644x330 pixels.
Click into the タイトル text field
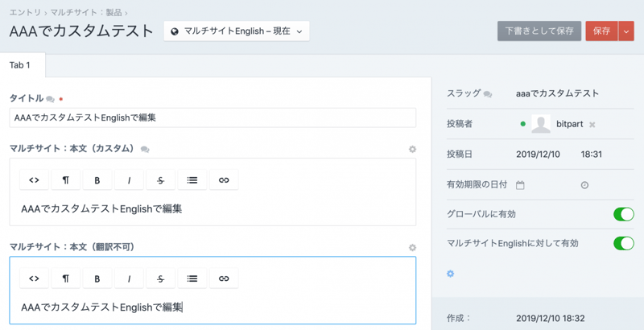tap(213, 118)
